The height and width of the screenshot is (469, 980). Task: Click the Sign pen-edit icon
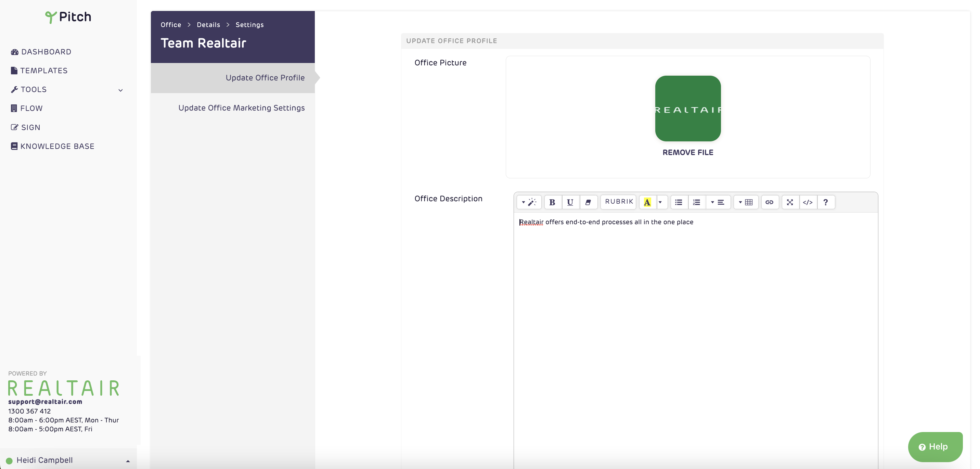[x=14, y=127]
